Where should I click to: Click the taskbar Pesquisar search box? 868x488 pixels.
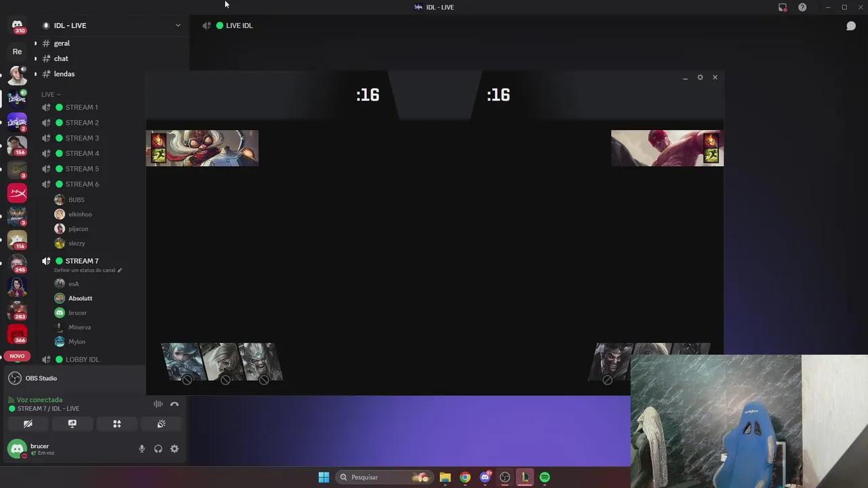(384, 477)
